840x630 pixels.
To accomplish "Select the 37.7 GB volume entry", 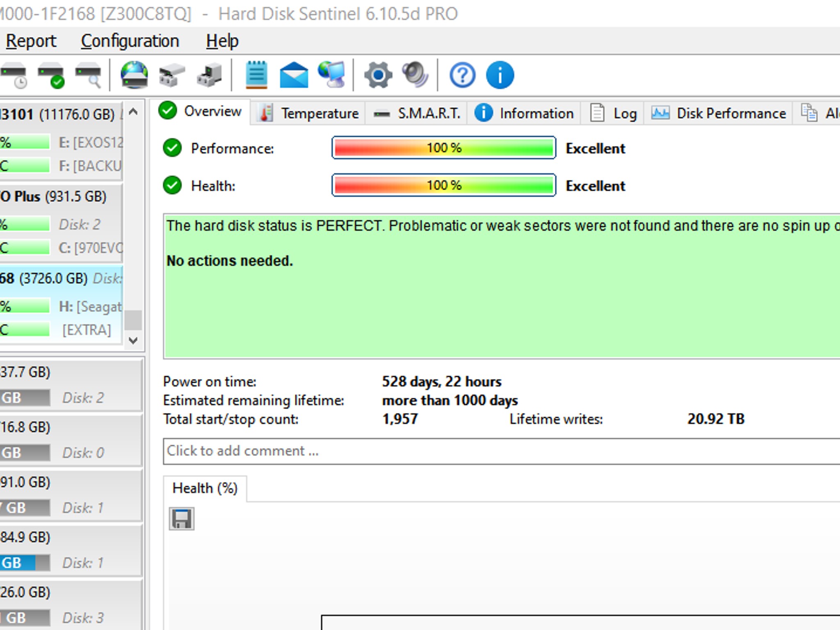I will click(71, 384).
